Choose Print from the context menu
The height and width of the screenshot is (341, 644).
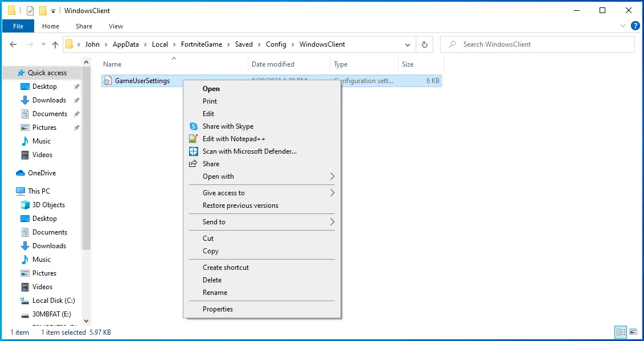coord(261,101)
